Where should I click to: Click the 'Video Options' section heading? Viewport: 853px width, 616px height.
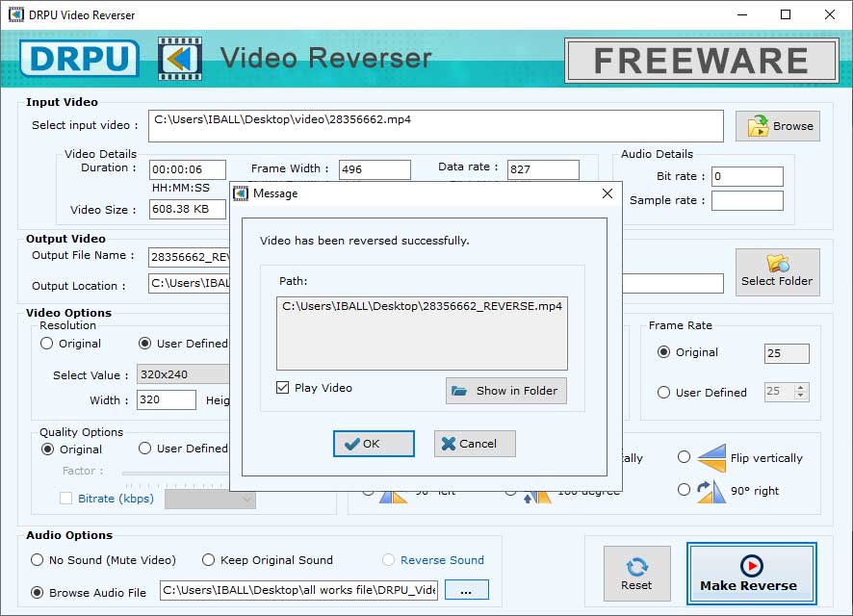click(x=68, y=313)
